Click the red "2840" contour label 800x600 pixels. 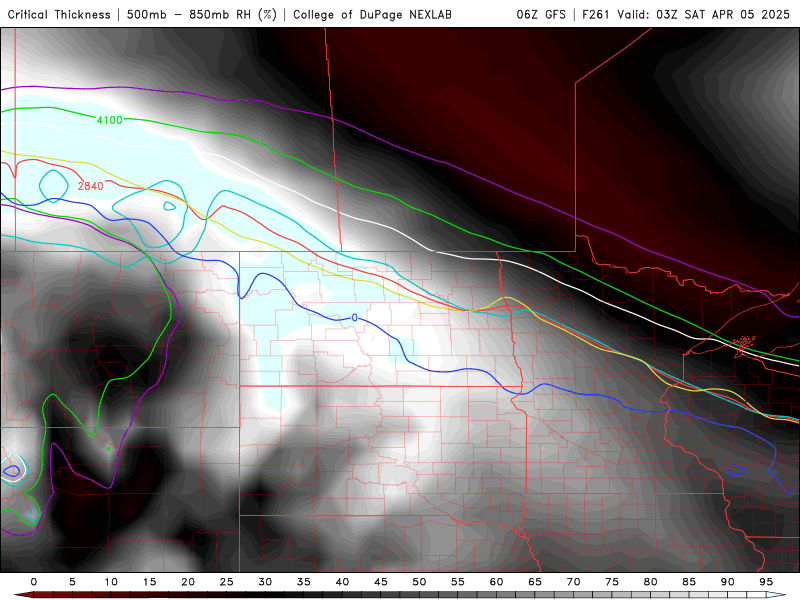pos(91,186)
